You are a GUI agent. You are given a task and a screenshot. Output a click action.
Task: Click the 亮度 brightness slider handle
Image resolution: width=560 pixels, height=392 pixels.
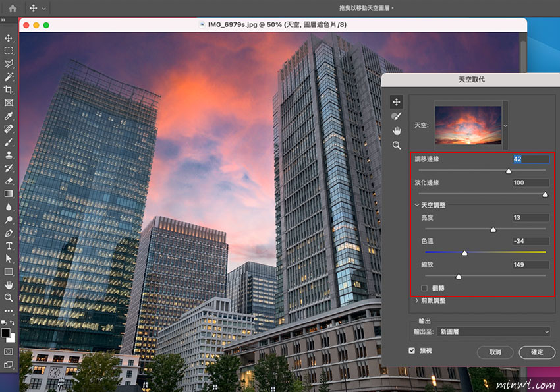pyautogui.click(x=493, y=229)
